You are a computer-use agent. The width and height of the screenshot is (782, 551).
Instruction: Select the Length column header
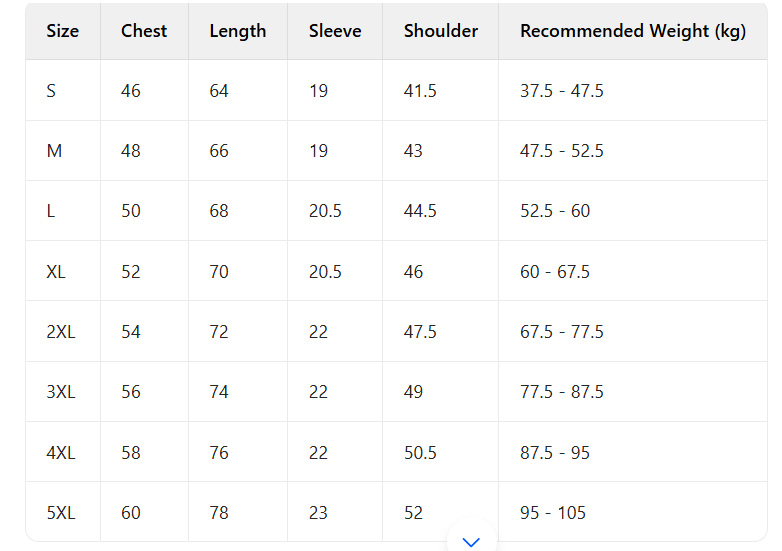click(238, 31)
